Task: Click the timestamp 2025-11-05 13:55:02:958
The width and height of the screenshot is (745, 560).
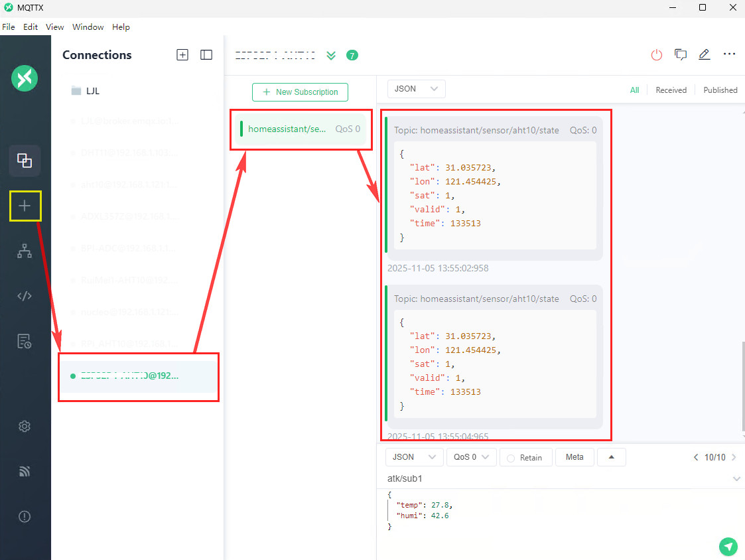Action: pos(438,268)
